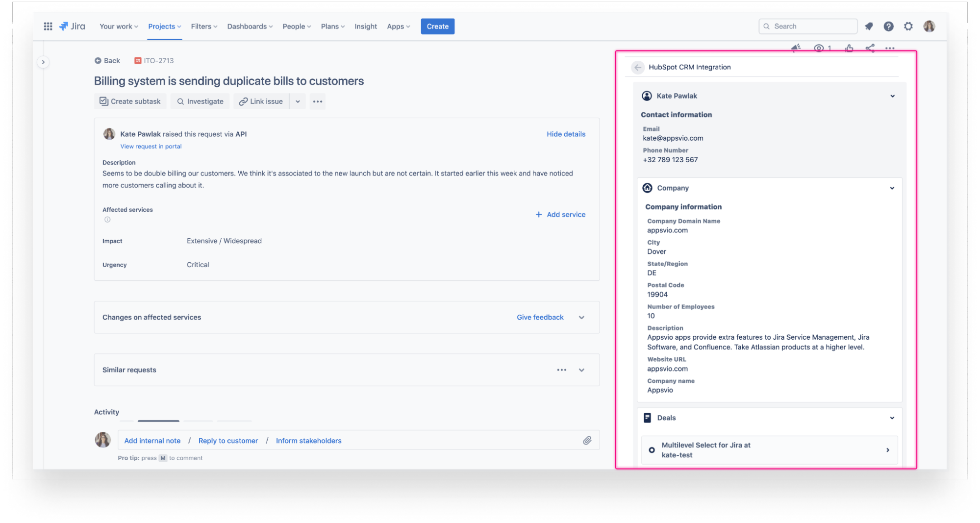Open Apps menu
Viewport: 980px width, 523px height.
(x=399, y=26)
